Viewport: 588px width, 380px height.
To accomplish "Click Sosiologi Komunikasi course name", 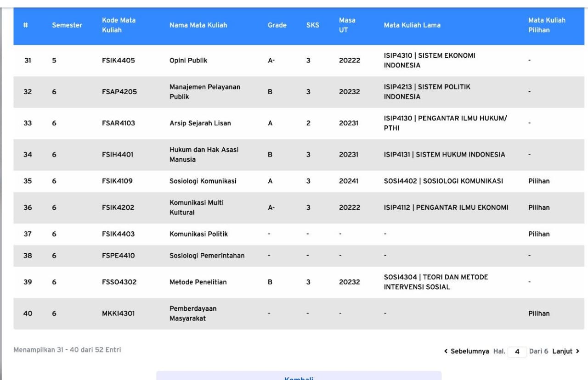I will 203,181.
